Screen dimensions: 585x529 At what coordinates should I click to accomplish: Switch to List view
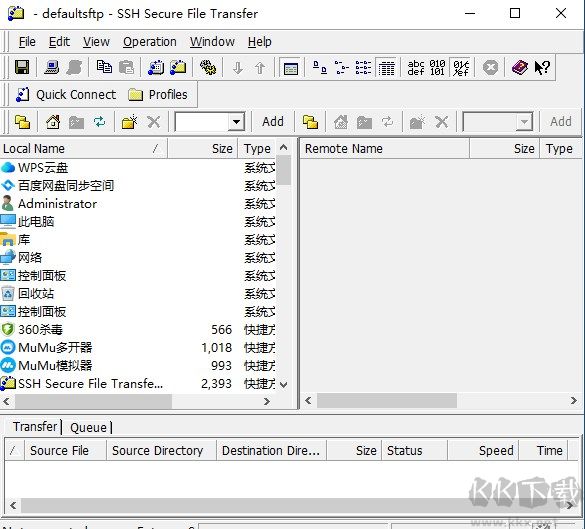(363, 68)
